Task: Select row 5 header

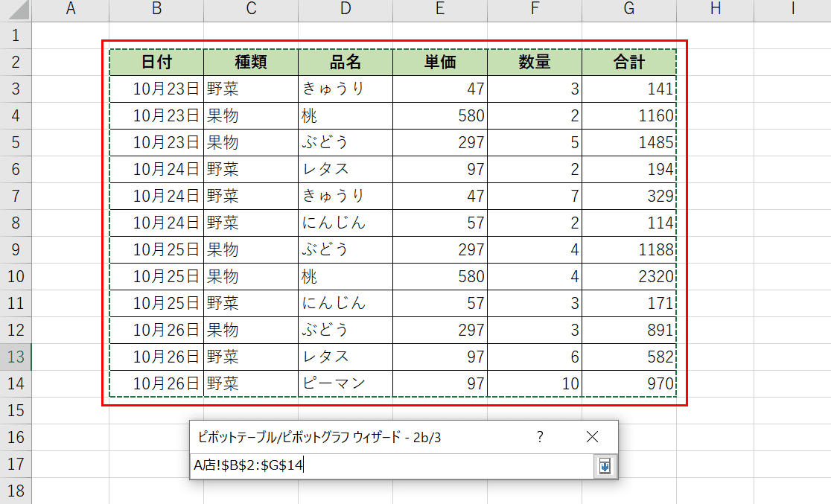Action: (16, 142)
